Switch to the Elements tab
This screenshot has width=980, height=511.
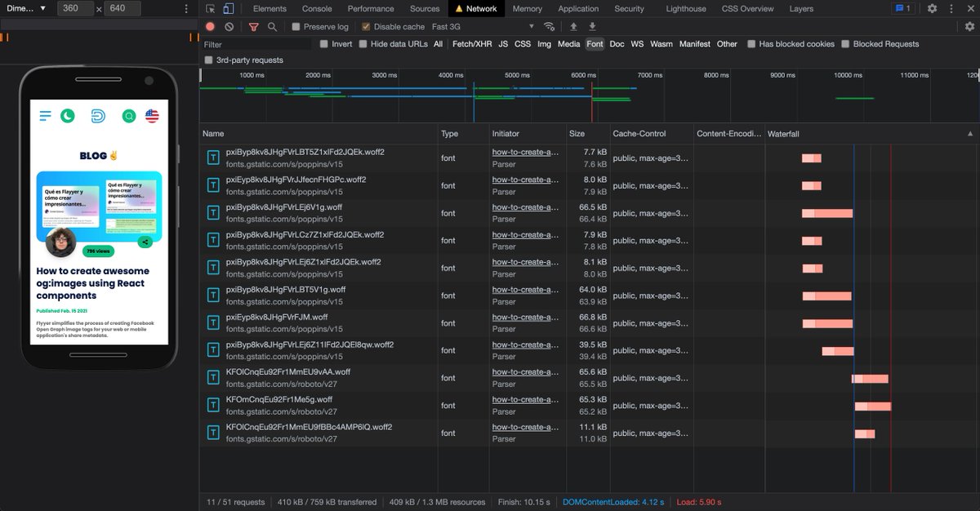pyautogui.click(x=269, y=9)
